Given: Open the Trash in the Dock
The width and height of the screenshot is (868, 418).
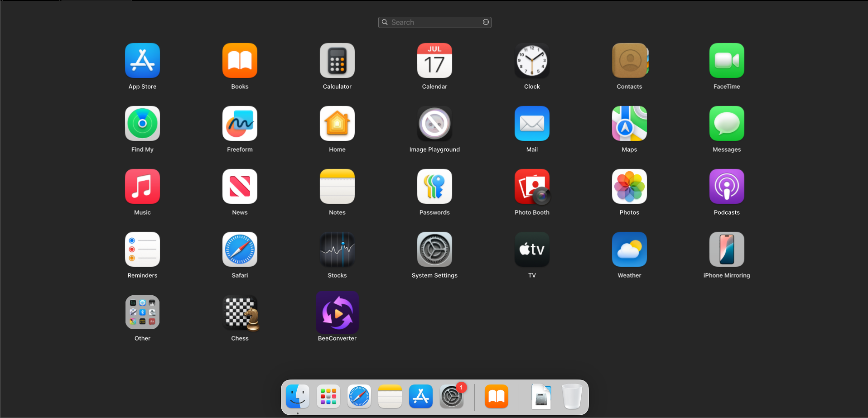Looking at the screenshot, I should (x=572, y=397).
